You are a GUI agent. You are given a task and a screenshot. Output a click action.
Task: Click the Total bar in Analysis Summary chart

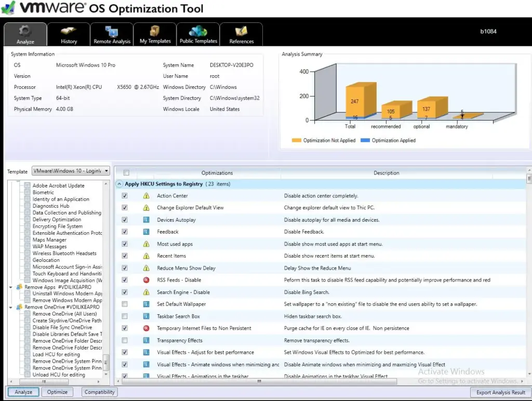[x=361, y=100]
